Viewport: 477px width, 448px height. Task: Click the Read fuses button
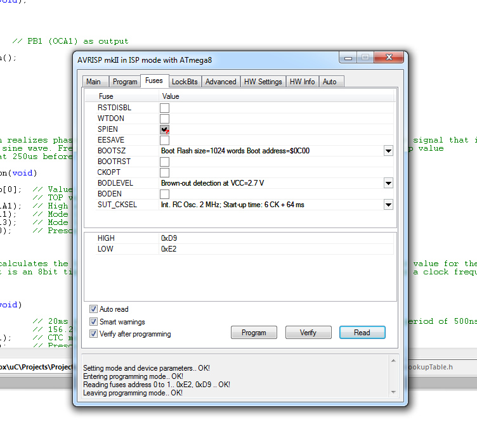click(x=362, y=333)
